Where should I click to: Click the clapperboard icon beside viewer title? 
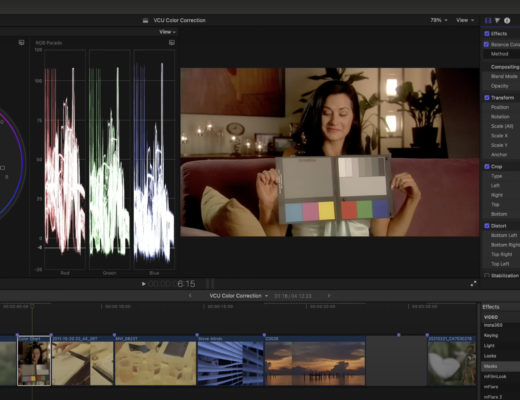coord(145,20)
